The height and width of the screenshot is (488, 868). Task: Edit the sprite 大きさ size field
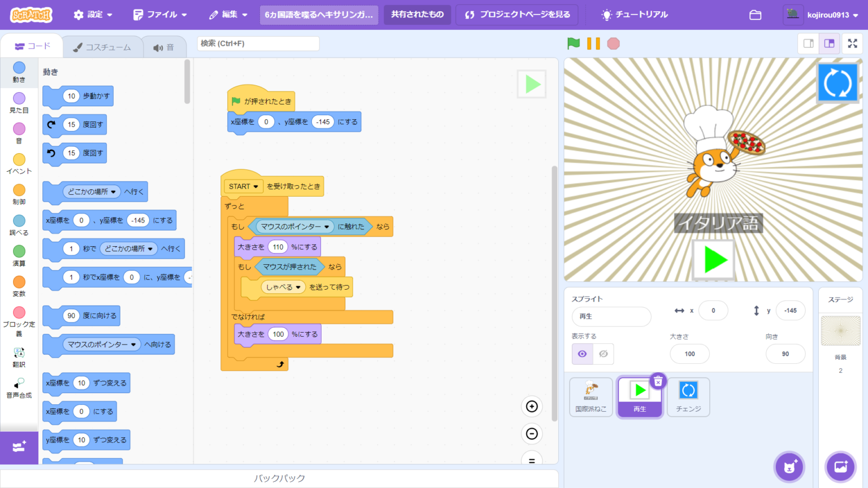(x=689, y=354)
